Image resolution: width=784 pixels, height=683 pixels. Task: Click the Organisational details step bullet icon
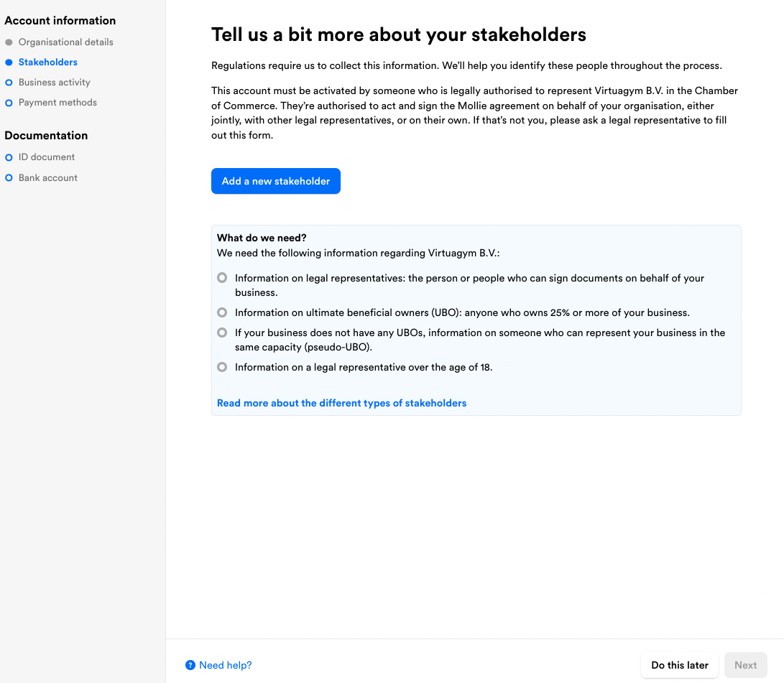[x=9, y=42]
